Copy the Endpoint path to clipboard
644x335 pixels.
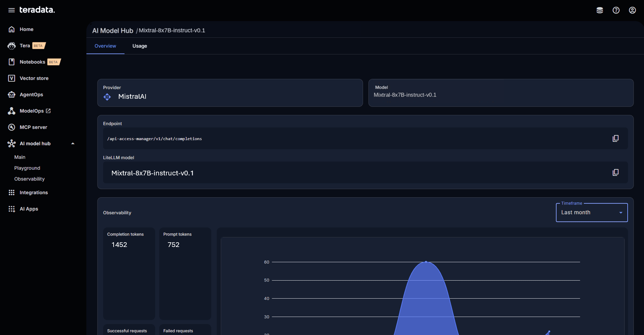615,138
